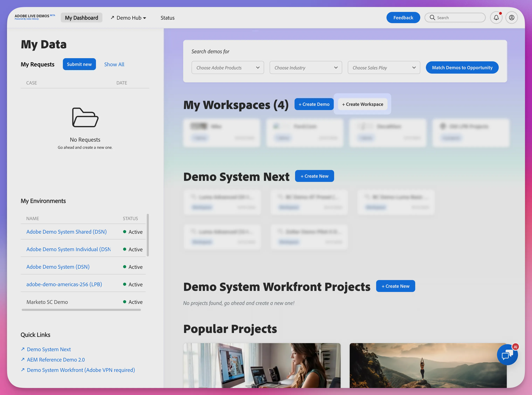
Task: Click the CASE column header
Action: pos(32,83)
